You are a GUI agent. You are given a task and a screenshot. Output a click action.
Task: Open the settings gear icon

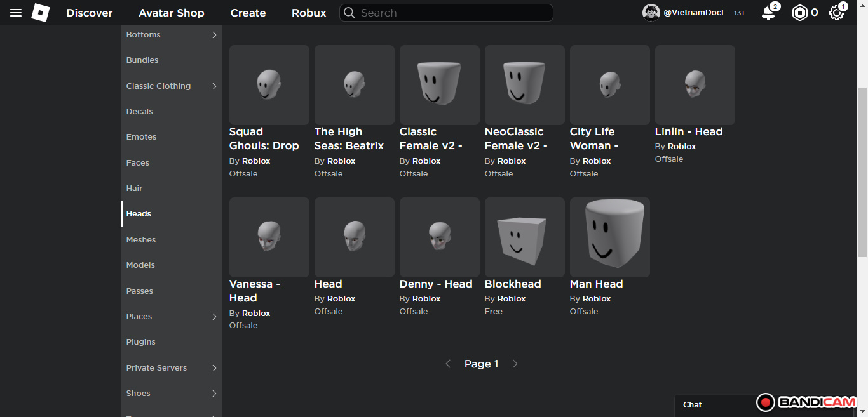click(x=836, y=13)
